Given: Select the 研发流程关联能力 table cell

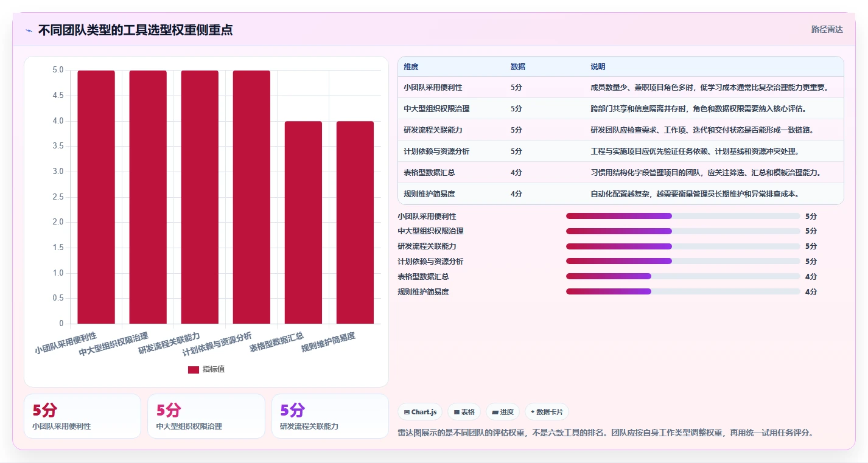Looking at the screenshot, I should [x=433, y=130].
